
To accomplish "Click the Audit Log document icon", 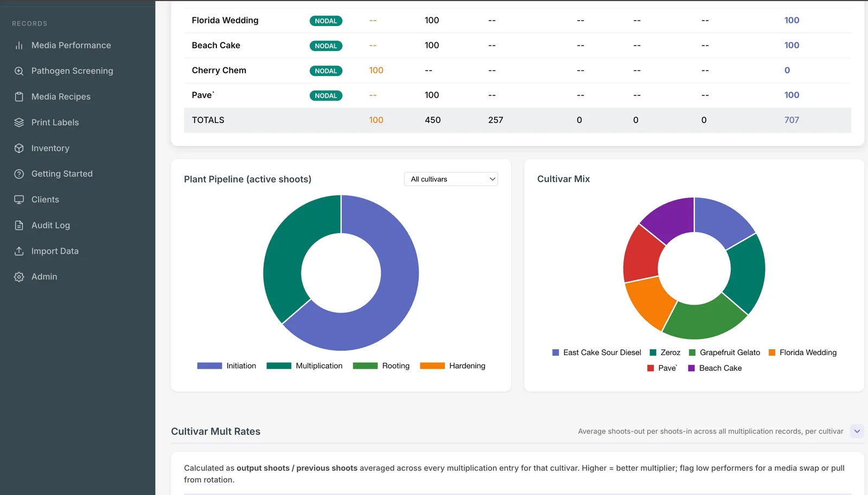I will (x=19, y=225).
